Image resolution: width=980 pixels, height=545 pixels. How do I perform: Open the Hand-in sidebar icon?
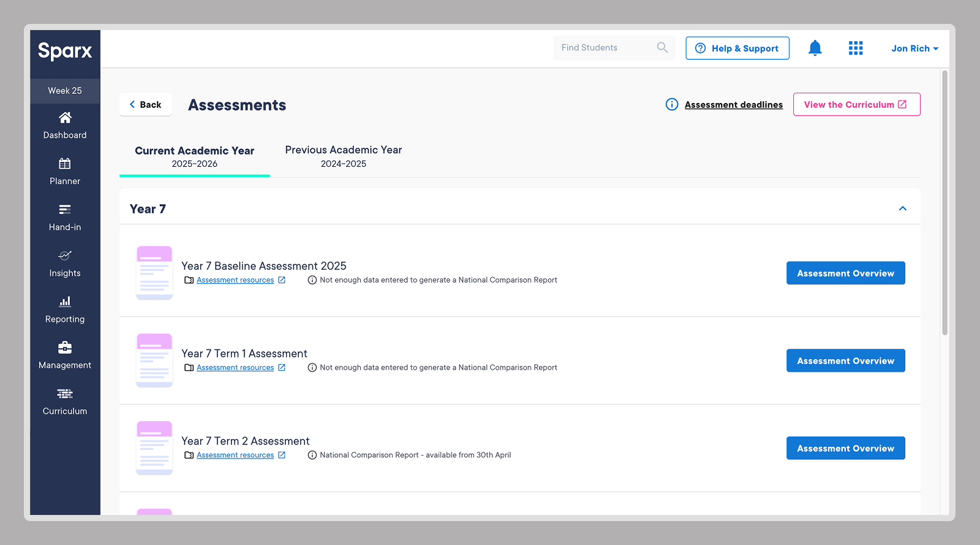(x=65, y=210)
